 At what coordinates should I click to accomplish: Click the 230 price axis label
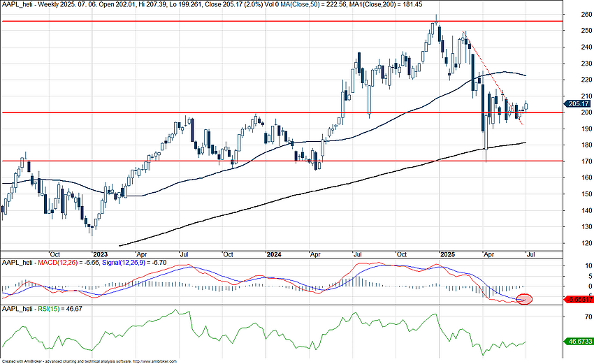click(586, 64)
